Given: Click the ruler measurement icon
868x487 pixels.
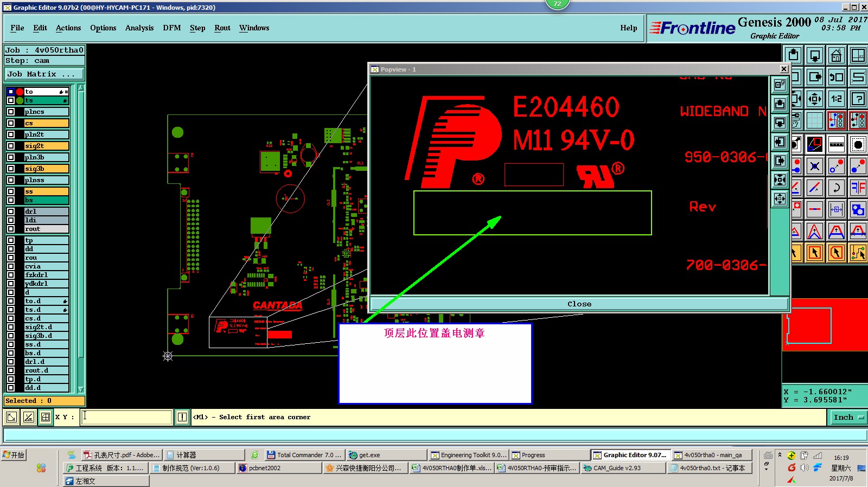Looking at the screenshot, I should [x=836, y=144].
